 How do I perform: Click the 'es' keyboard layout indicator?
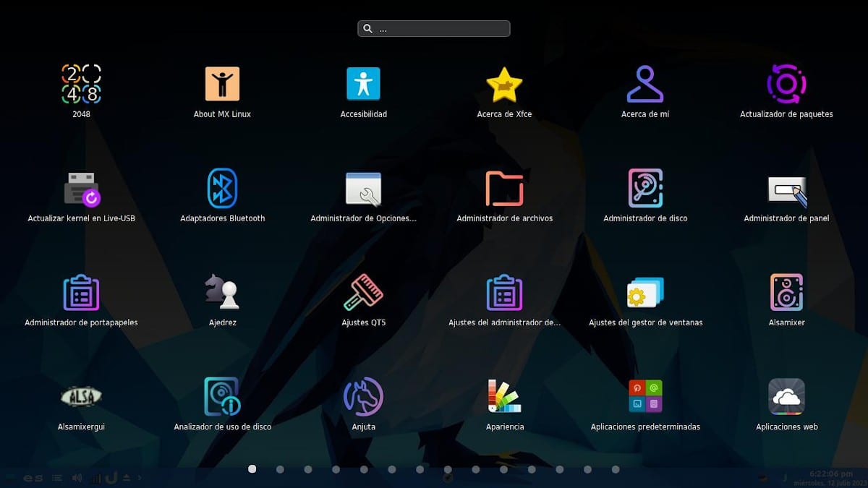[x=33, y=478]
